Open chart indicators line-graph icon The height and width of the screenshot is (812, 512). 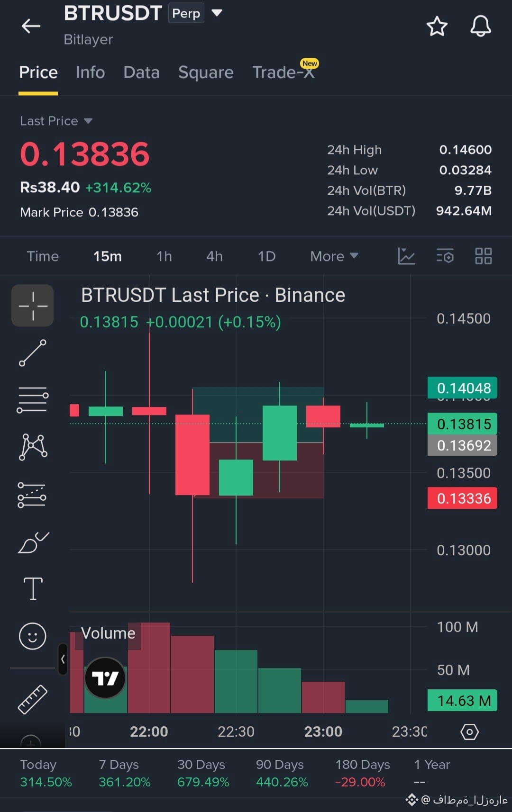click(x=406, y=256)
